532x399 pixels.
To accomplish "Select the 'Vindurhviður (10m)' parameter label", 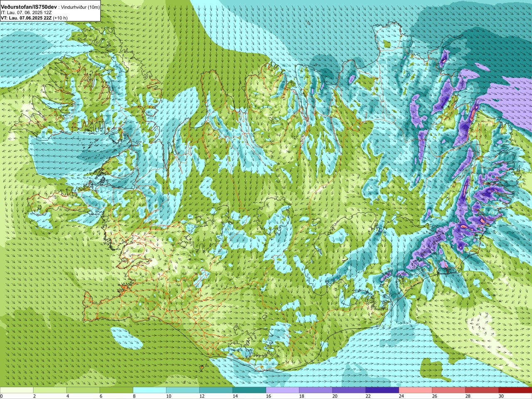I will click(80, 7).
